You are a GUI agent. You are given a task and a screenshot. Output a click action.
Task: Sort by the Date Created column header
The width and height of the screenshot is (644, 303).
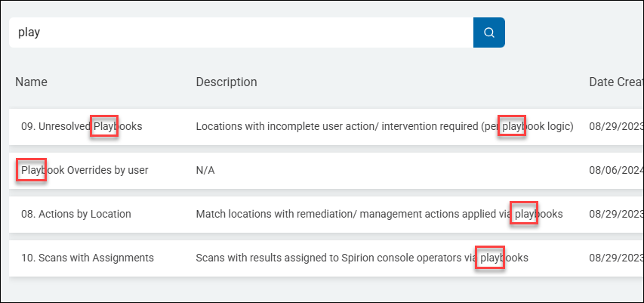(x=615, y=82)
